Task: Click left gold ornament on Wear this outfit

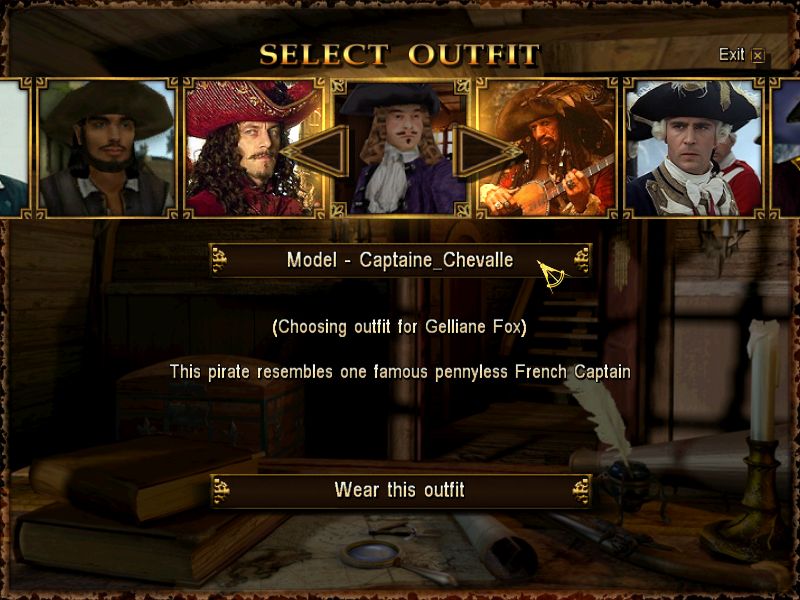Action: pyautogui.click(x=220, y=491)
